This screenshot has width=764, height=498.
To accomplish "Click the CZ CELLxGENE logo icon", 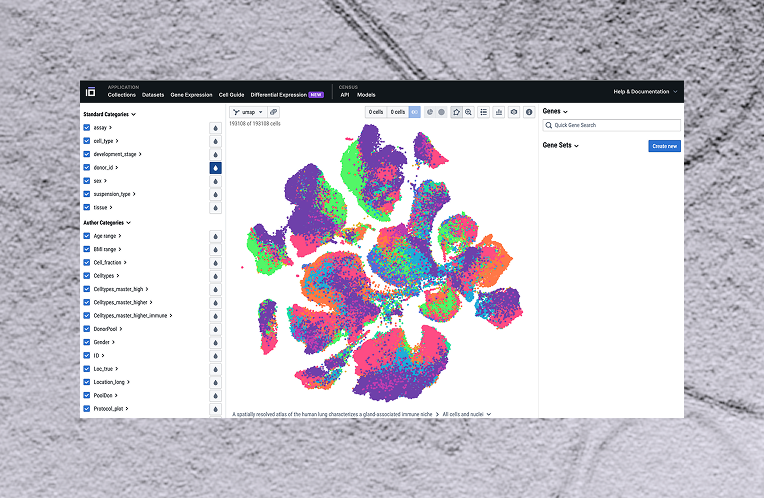I will 90,91.
